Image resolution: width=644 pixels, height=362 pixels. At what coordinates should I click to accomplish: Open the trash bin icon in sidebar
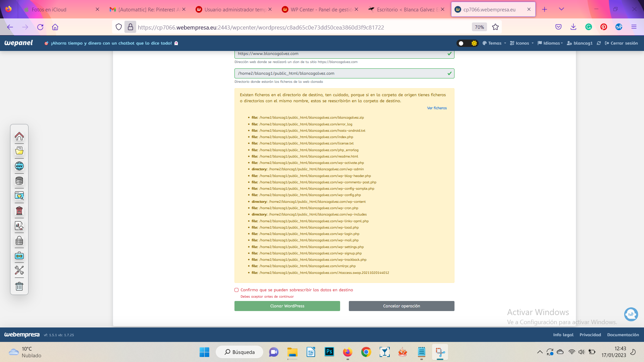pyautogui.click(x=19, y=286)
